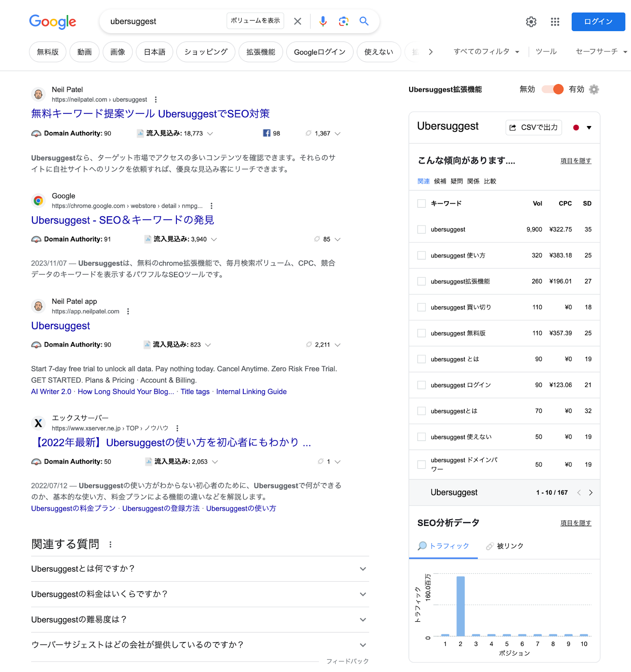This screenshot has height=672, width=631.
Task: Click Neil Patel favicon on first result
Action: [38, 94]
